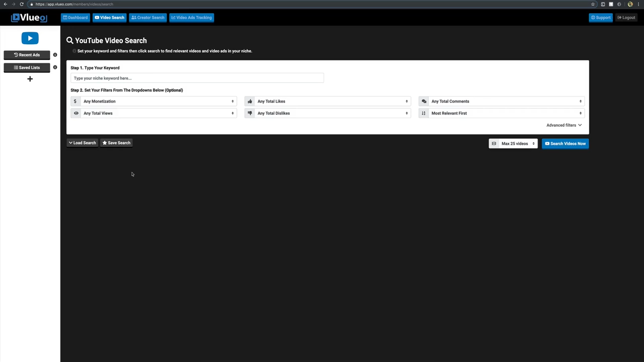Screen dimensions: 644x362
Task: Click the browser back arrow
Action: pos(5,4)
